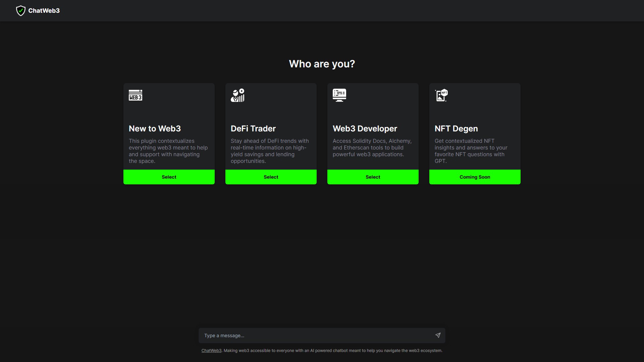Open the ChatWeb3 footer link

point(211,350)
